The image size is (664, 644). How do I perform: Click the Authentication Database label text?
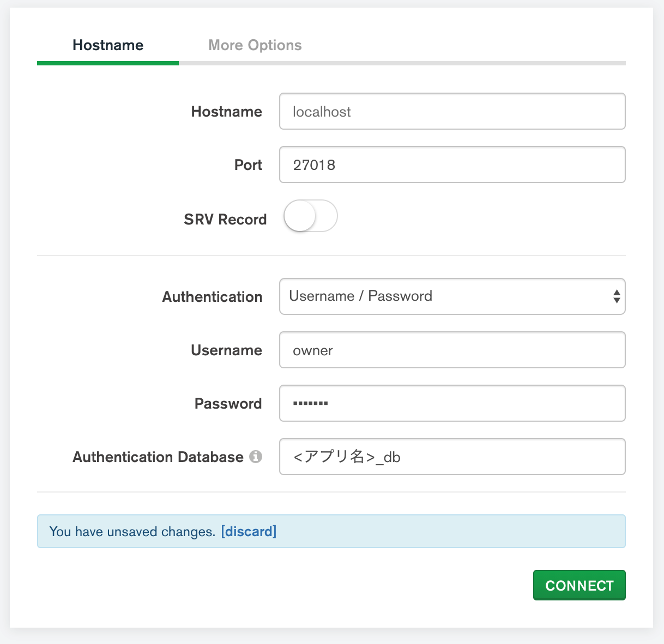tap(158, 457)
